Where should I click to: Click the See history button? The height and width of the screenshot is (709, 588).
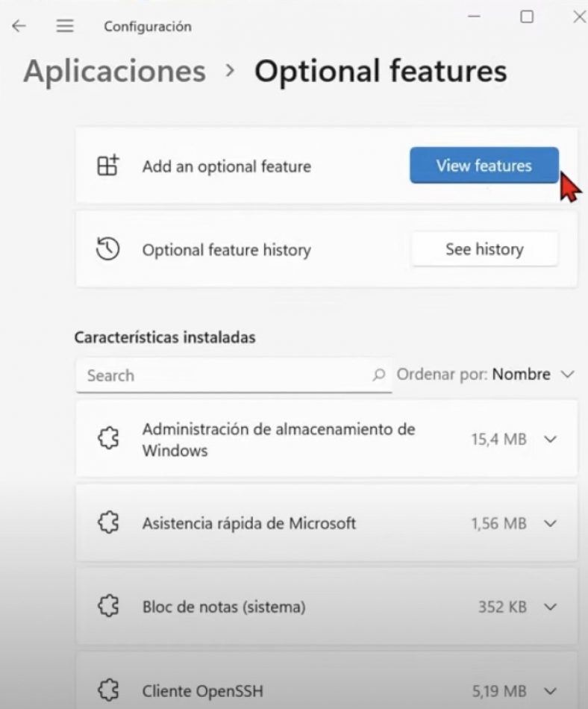click(484, 249)
